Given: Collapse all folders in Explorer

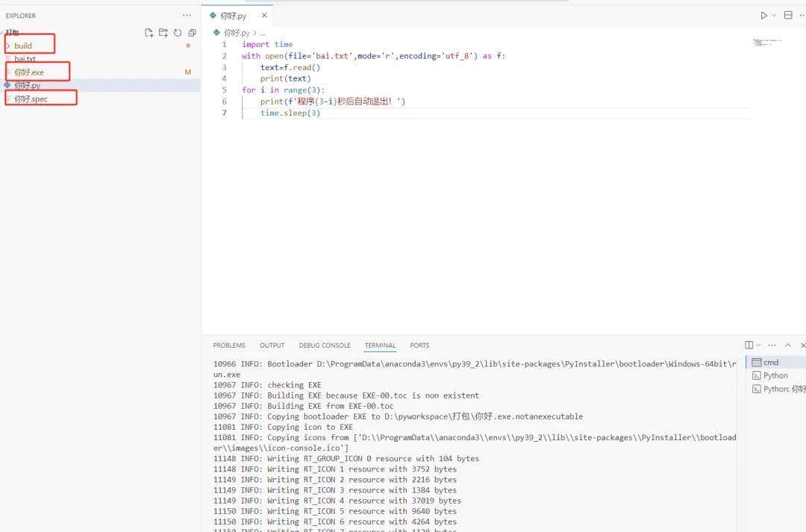Looking at the screenshot, I should [193, 33].
